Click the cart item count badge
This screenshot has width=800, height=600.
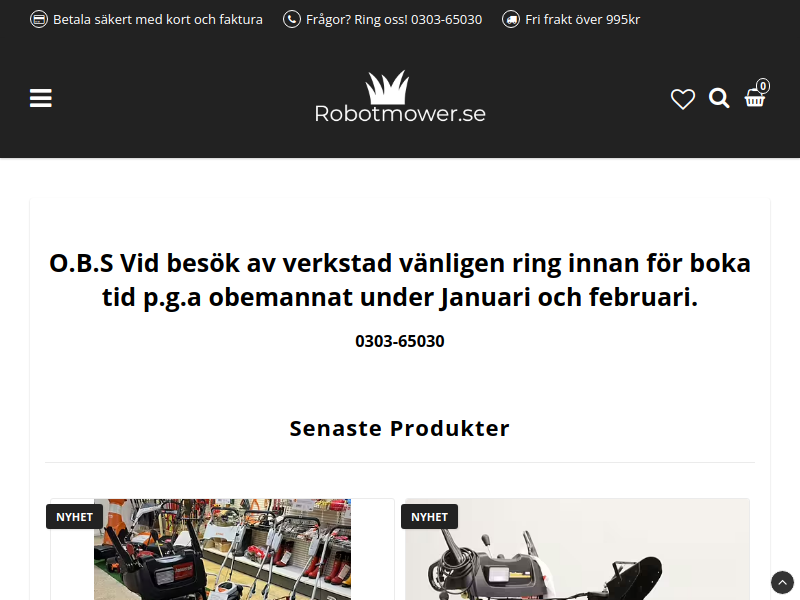tap(762, 86)
